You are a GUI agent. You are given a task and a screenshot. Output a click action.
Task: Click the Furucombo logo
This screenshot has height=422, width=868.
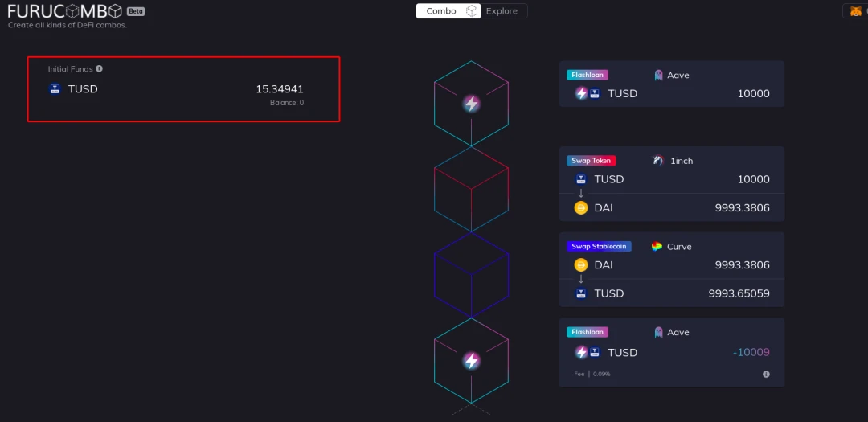(x=65, y=11)
